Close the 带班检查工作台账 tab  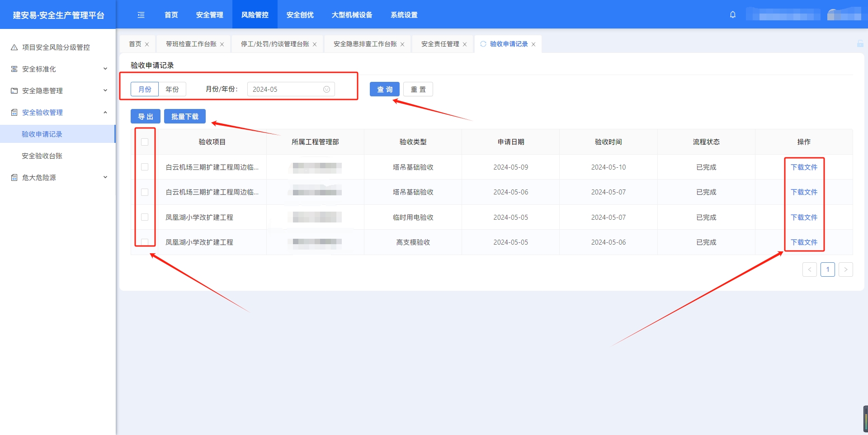pos(222,44)
